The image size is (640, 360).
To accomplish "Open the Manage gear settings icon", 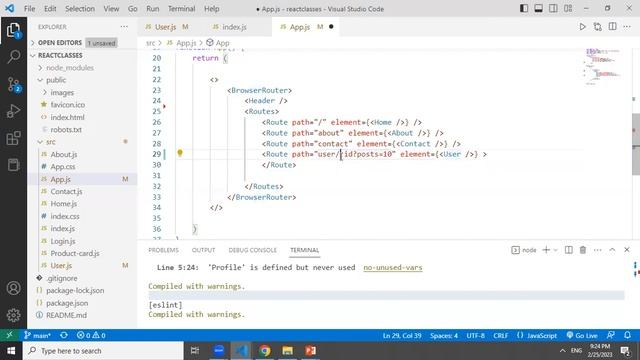I will (13, 315).
